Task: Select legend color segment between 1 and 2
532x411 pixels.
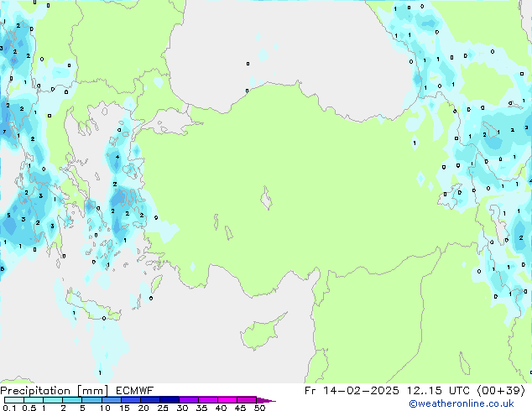Action: (x=53, y=400)
